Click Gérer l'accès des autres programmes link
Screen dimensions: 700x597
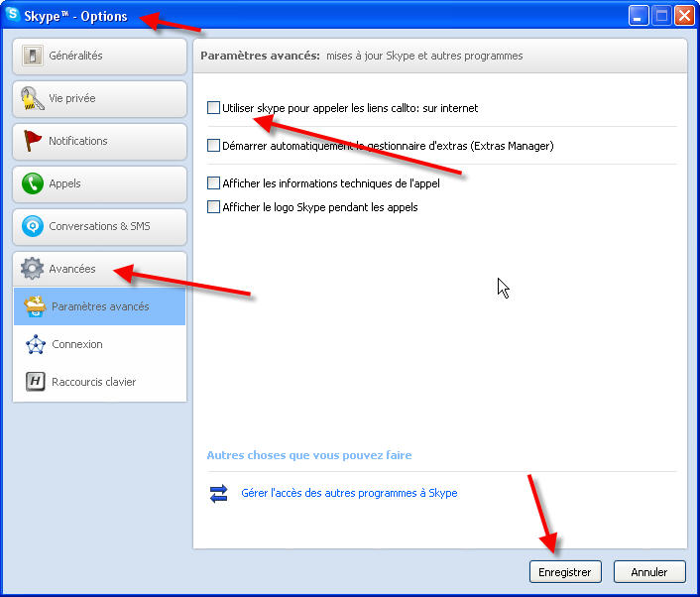click(x=349, y=493)
